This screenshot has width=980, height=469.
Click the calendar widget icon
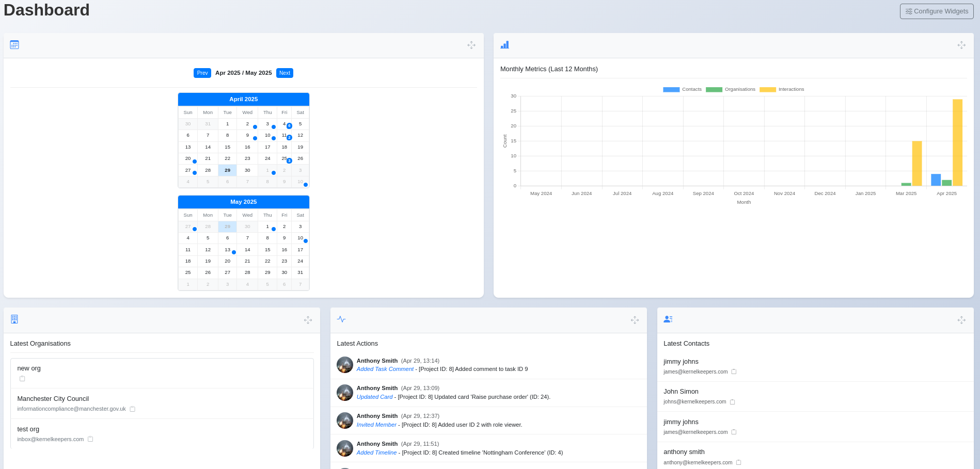[14, 45]
